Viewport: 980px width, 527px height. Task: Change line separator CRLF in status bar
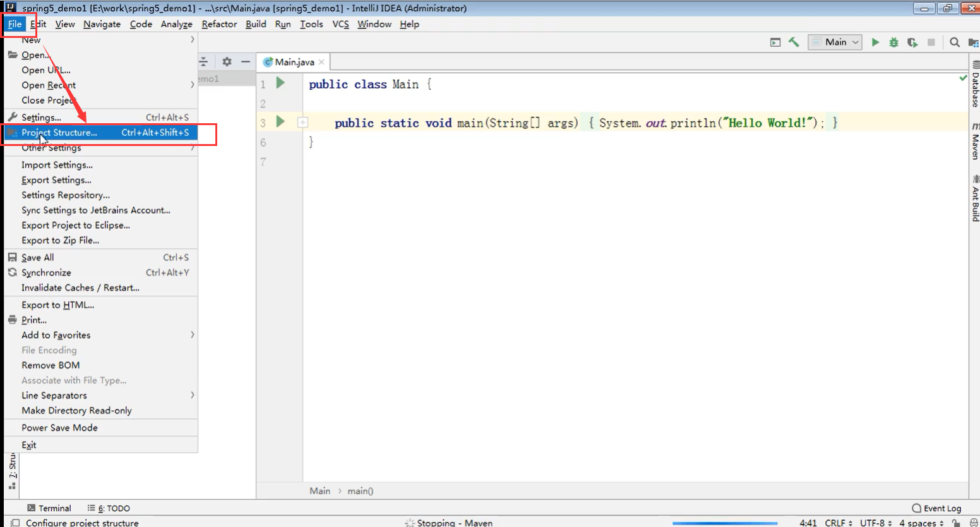(x=839, y=523)
